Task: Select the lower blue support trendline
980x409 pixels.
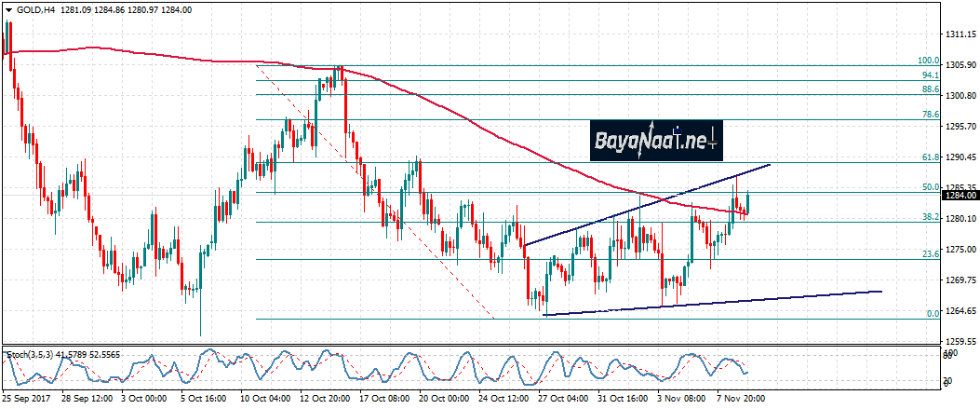Action: [745, 300]
